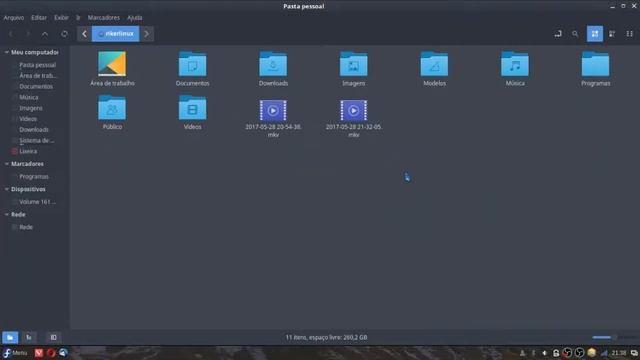Open the Fedora Menu on the taskbar
The width and height of the screenshot is (640, 360).
(x=14, y=353)
